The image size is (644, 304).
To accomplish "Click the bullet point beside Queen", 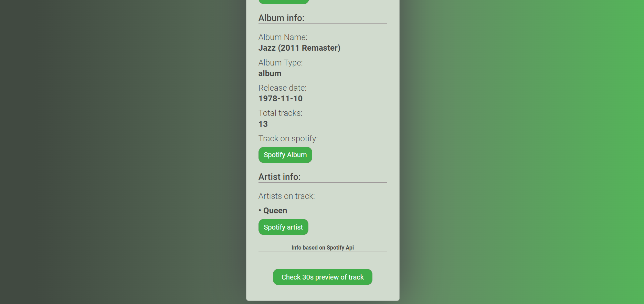I will tap(260, 210).
